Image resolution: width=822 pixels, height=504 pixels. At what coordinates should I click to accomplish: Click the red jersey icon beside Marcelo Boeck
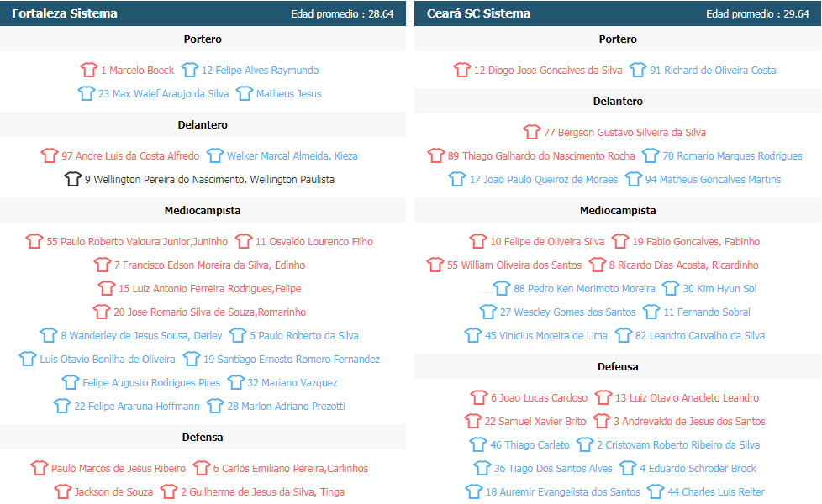pyautogui.click(x=89, y=70)
